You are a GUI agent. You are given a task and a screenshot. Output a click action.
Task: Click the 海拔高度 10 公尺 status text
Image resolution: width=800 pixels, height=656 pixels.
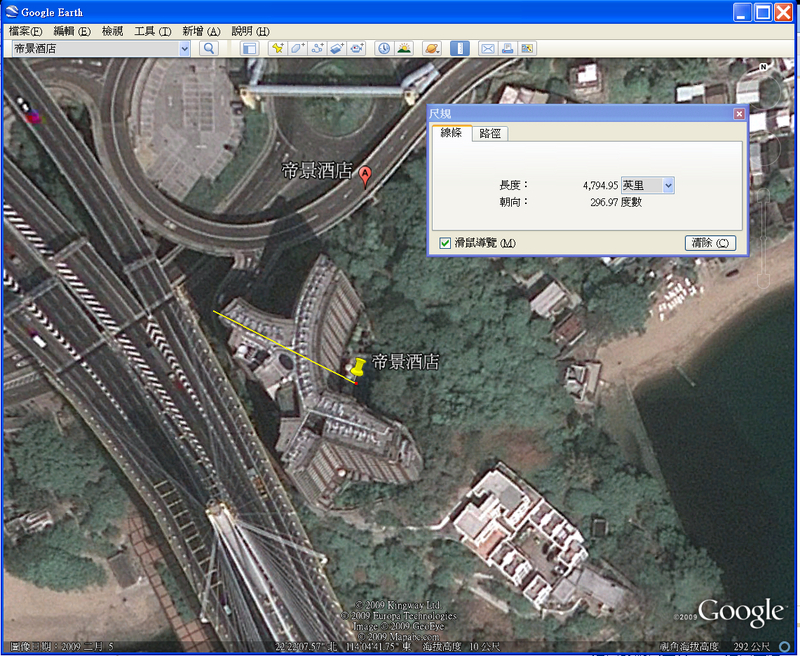pyautogui.click(x=461, y=647)
